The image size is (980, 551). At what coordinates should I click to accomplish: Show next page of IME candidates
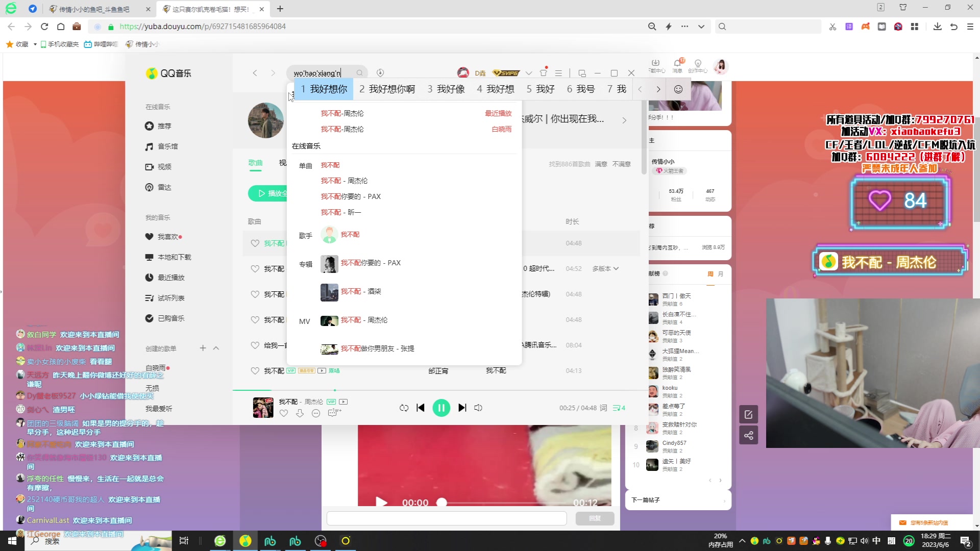[658, 89]
